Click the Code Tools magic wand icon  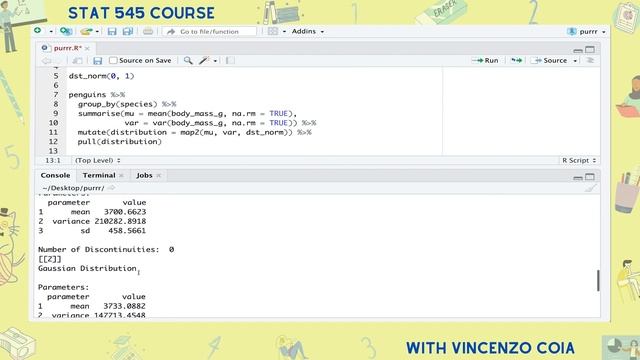204,60
